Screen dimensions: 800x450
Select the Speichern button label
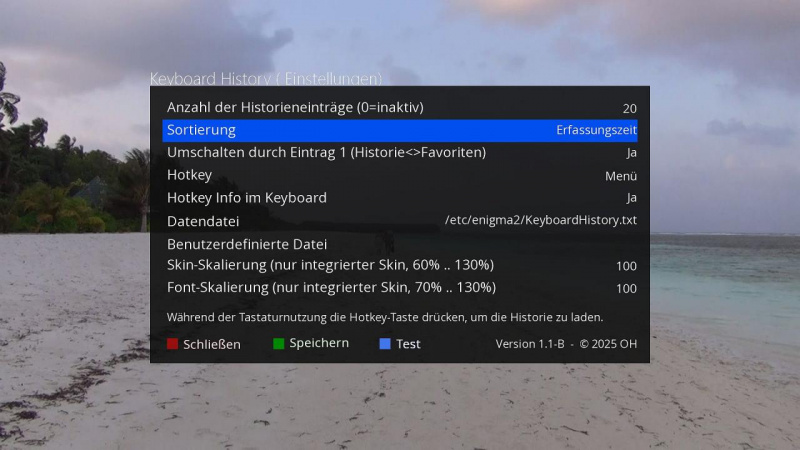[319, 343]
